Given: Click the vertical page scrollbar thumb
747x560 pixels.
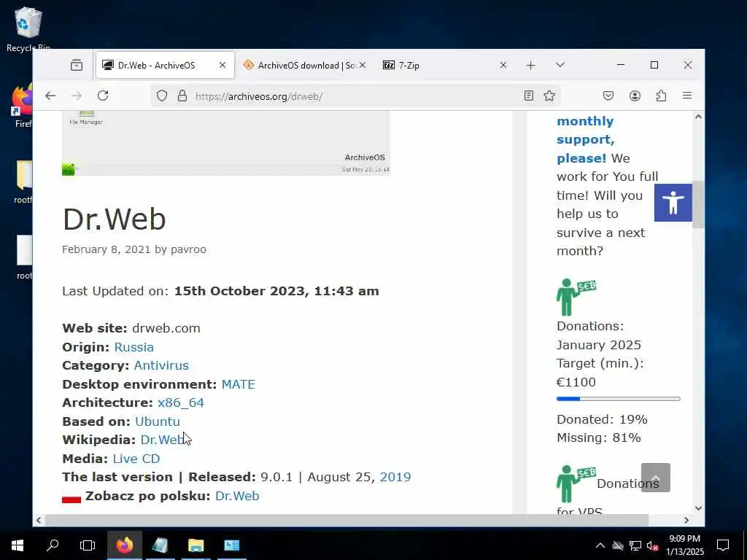Looking at the screenshot, I should 698,205.
